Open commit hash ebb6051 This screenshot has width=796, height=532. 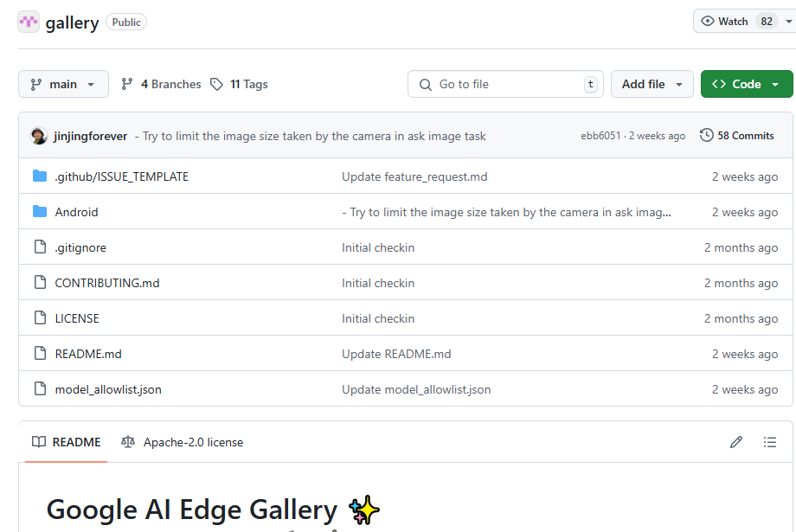pyautogui.click(x=600, y=136)
